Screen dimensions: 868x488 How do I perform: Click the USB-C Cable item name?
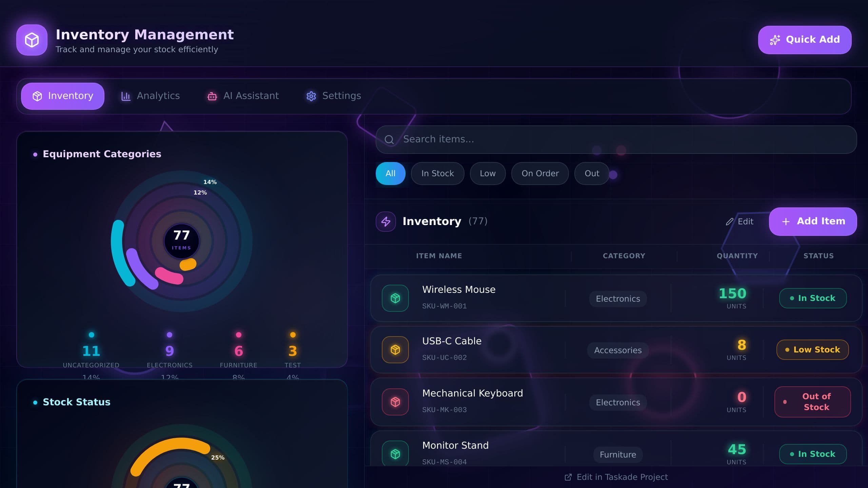click(x=452, y=341)
